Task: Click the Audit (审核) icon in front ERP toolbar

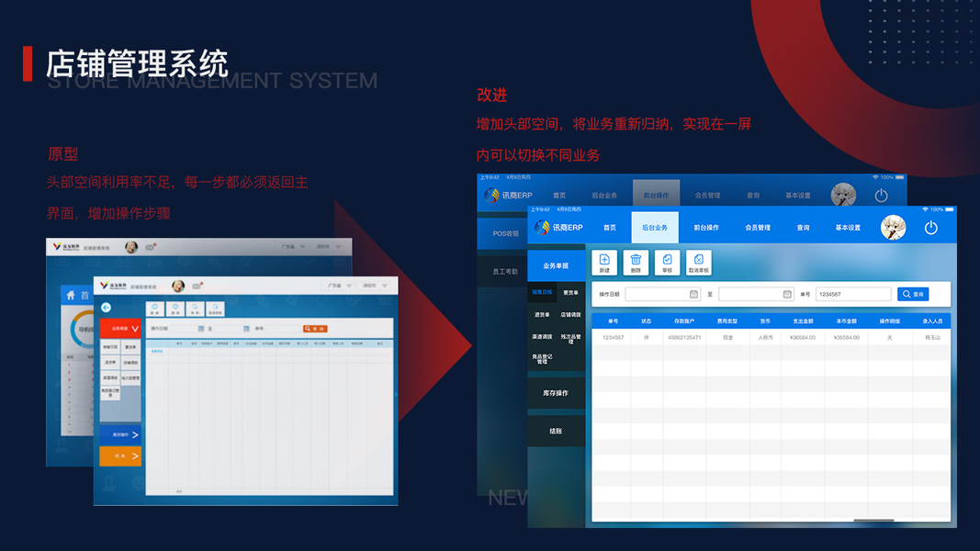Action: (667, 263)
